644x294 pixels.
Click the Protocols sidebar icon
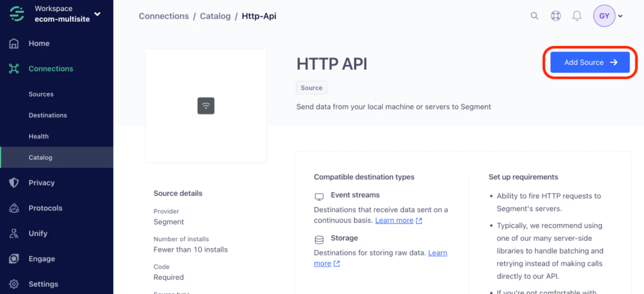[x=14, y=208]
